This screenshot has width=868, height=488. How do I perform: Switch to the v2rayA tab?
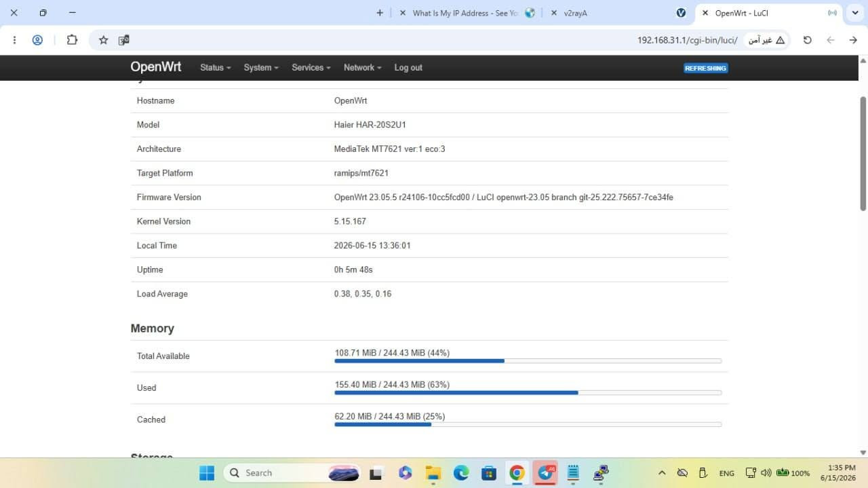click(x=618, y=13)
